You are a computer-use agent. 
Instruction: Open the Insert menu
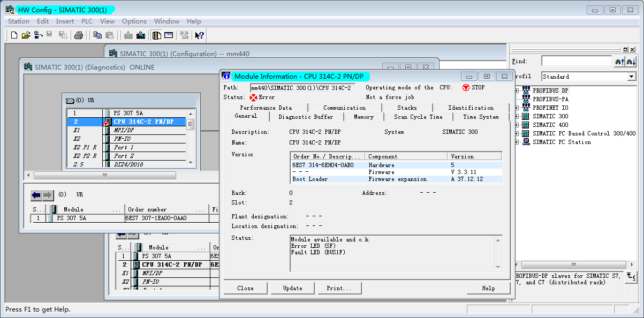65,21
